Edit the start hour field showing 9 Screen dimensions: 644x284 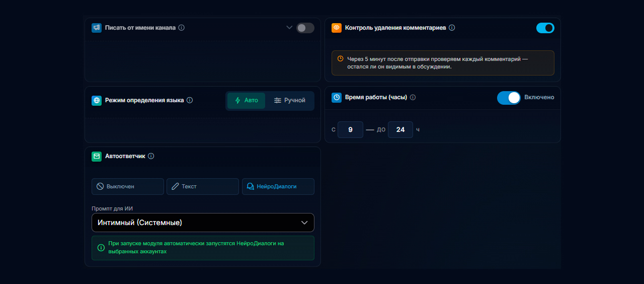click(x=350, y=129)
